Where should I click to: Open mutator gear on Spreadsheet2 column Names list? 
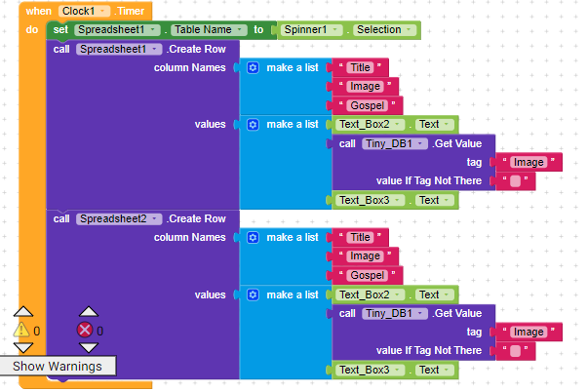click(x=253, y=238)
